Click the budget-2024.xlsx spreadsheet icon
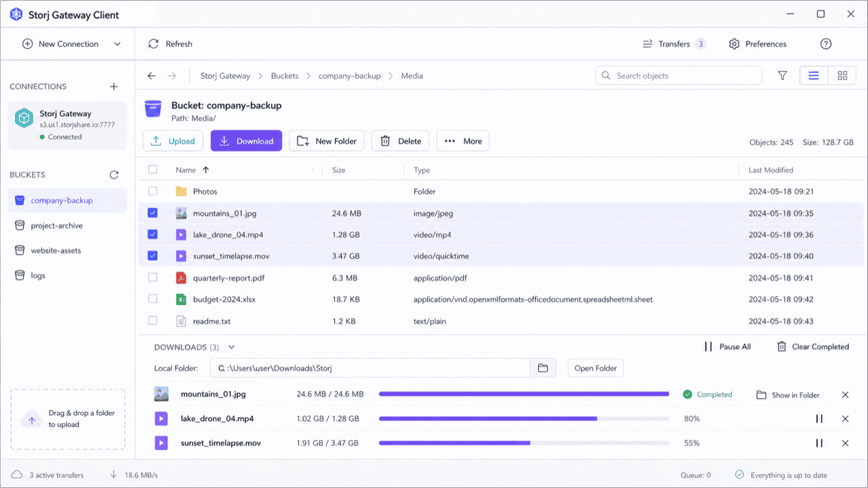 [x=181, y=300]
